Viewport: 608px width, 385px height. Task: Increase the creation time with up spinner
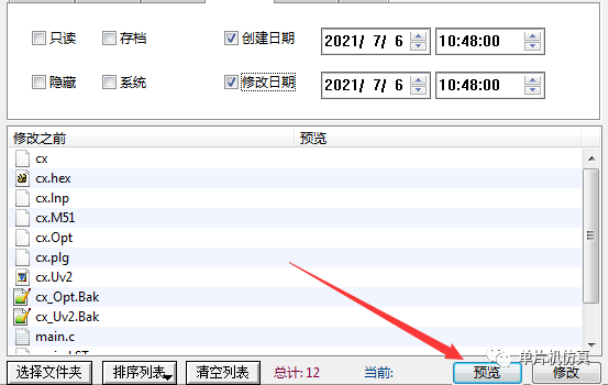[x=532, y=36]
